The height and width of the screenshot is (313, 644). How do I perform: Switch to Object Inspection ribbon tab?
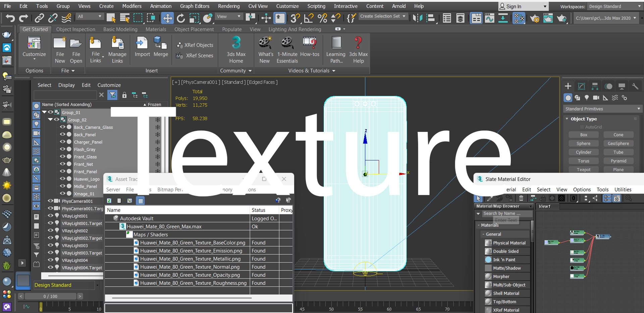(x=75, y=29)
